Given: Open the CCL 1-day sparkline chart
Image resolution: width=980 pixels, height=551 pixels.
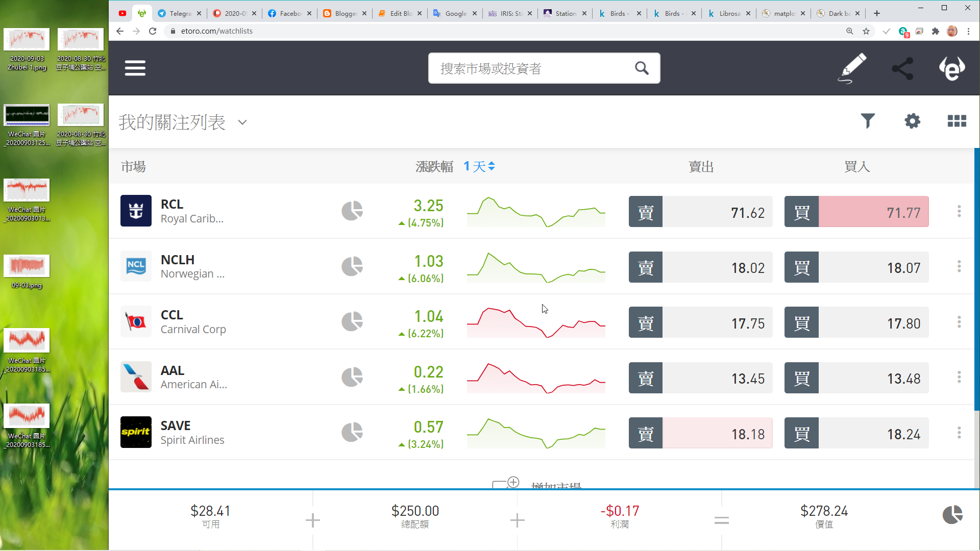Looking at the screenshot, I should [x=536, y=322].
